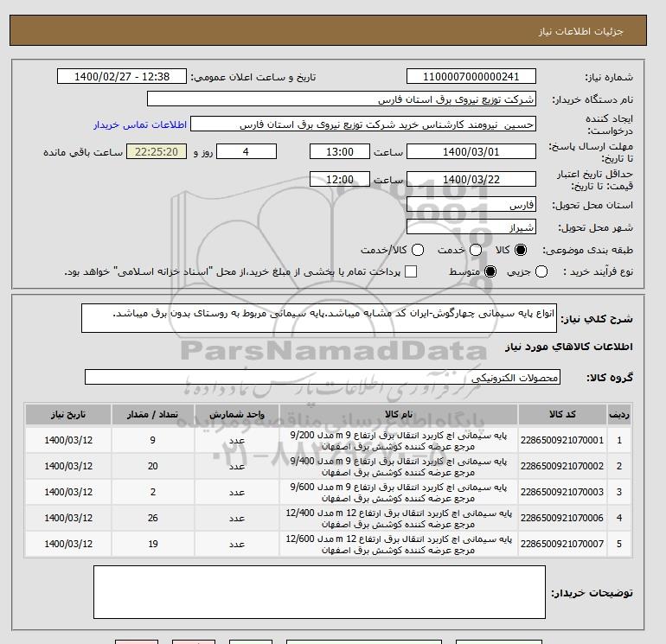The height and width of the screenshot is (644, 666).
Task: Click the item name with model 9/600
Action: point(399,493)
